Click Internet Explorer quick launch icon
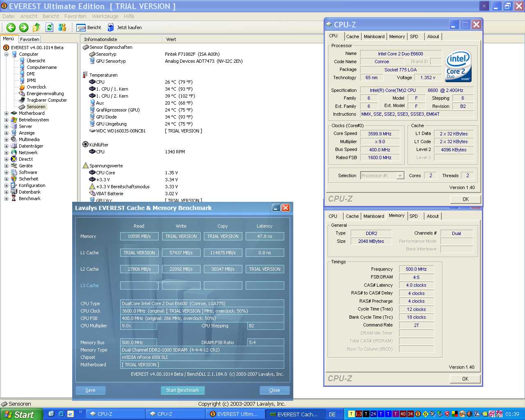This screenshot has height=420, width=525. pyautogui.click(x=61, y=414)
